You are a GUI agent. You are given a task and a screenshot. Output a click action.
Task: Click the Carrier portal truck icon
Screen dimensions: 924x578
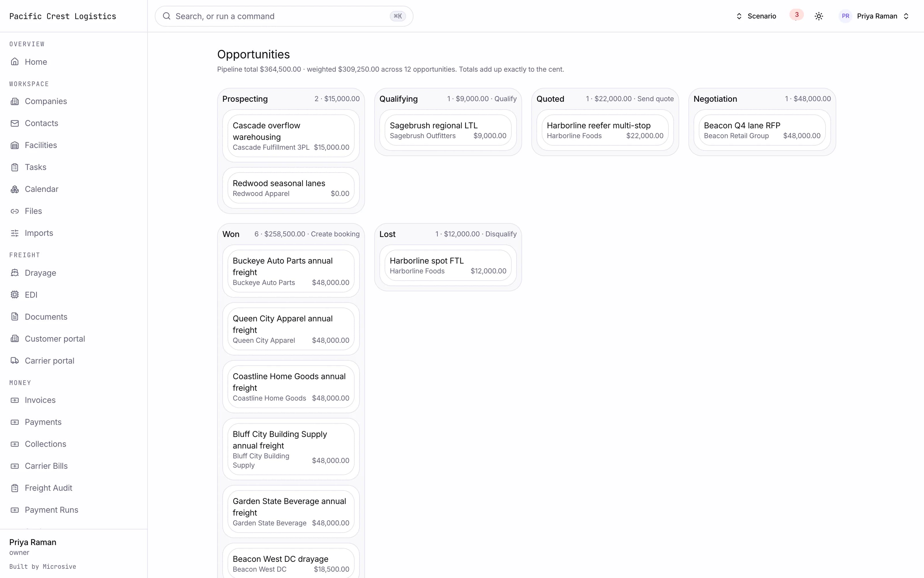(14, 360)
